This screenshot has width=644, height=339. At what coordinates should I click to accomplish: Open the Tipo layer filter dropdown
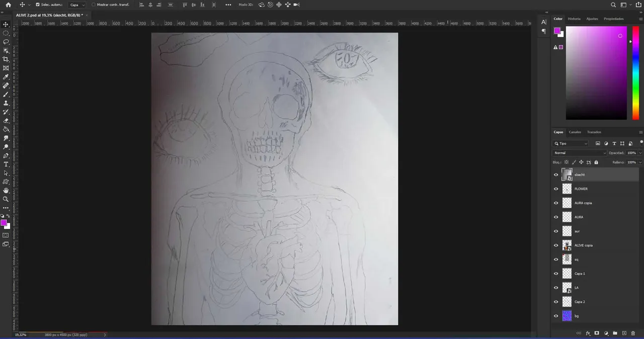coord(571,143)
